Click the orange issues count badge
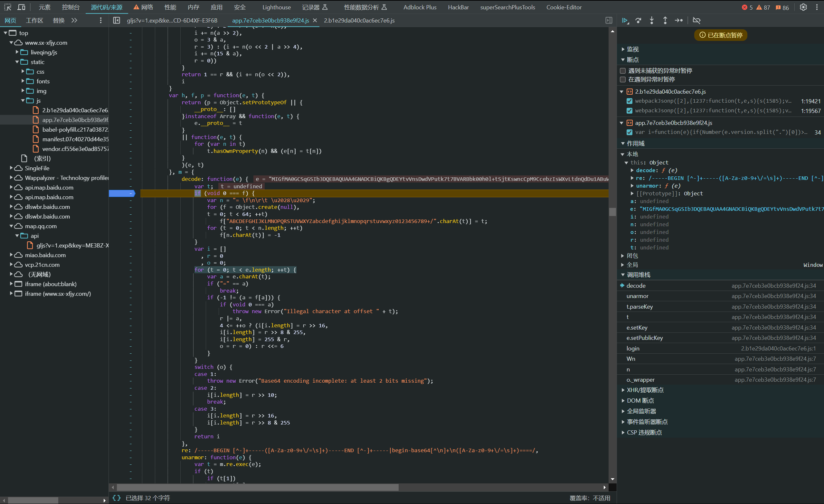Viewport: 824px width, 504px height. [x=782, y=7]
